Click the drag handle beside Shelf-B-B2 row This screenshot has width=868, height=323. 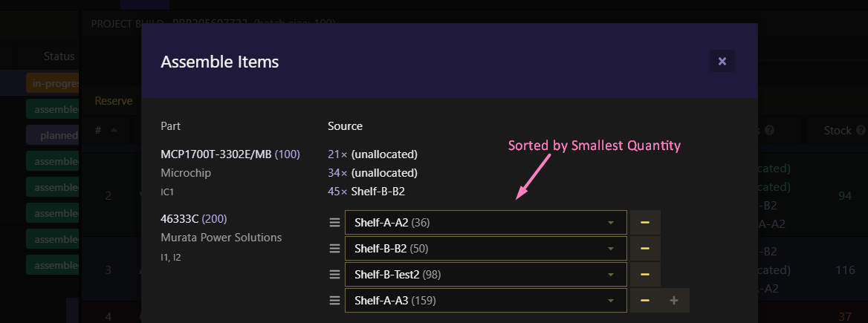click(334, 248)
